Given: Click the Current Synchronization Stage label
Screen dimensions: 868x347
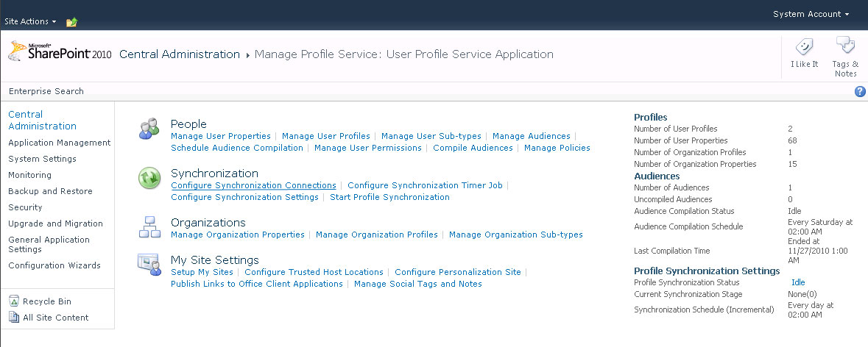Looking at the screenshot, I should [x=688, y=294].
